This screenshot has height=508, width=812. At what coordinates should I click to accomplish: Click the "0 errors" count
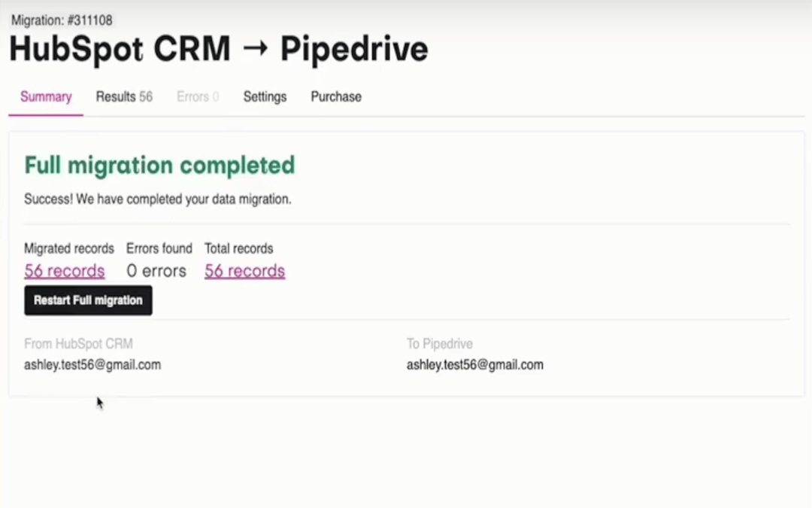click(x=157, y=270)
